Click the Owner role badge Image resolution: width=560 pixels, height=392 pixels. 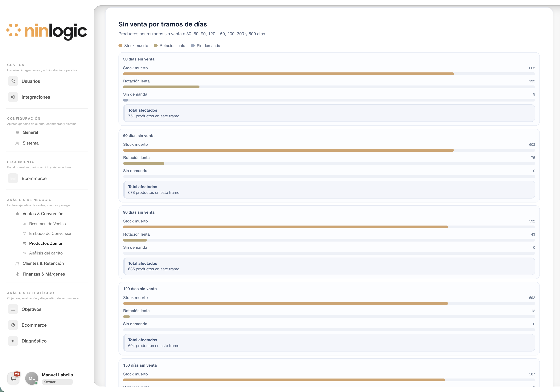[57, 382]
